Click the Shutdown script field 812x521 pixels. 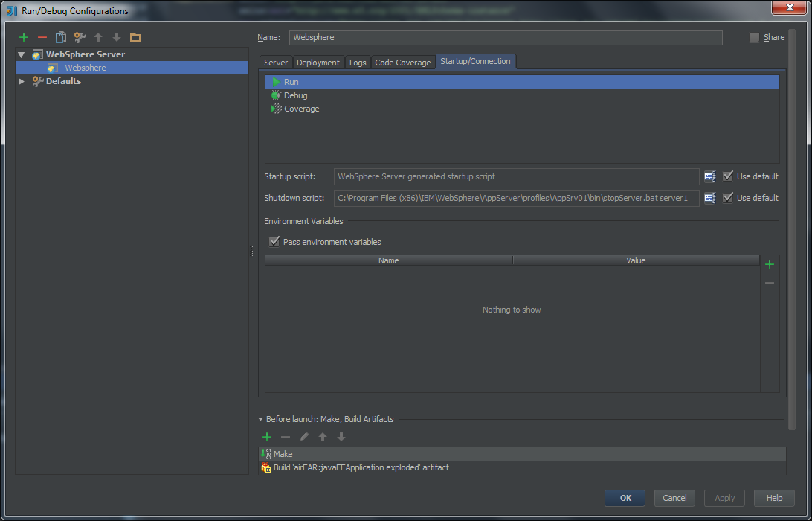tap(516, 198)
